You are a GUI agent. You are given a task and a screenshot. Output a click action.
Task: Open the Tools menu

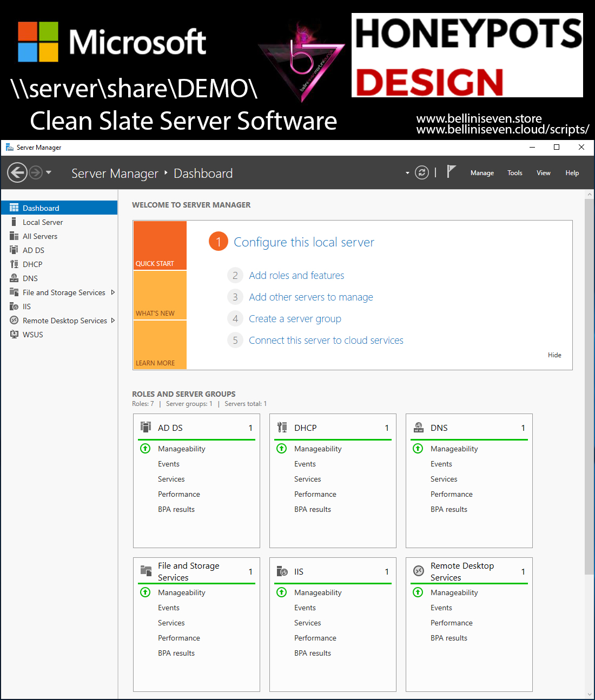click(514, 173)
